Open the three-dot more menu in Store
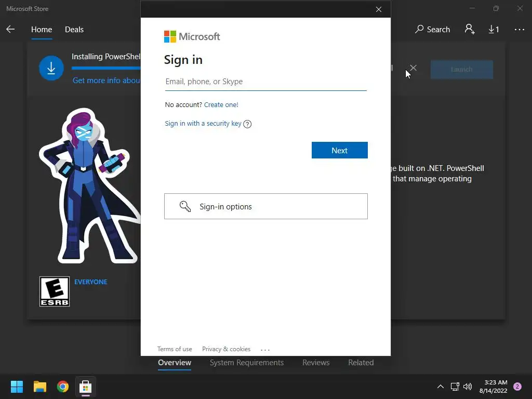The image size is (532, 399). pos(520,30)
